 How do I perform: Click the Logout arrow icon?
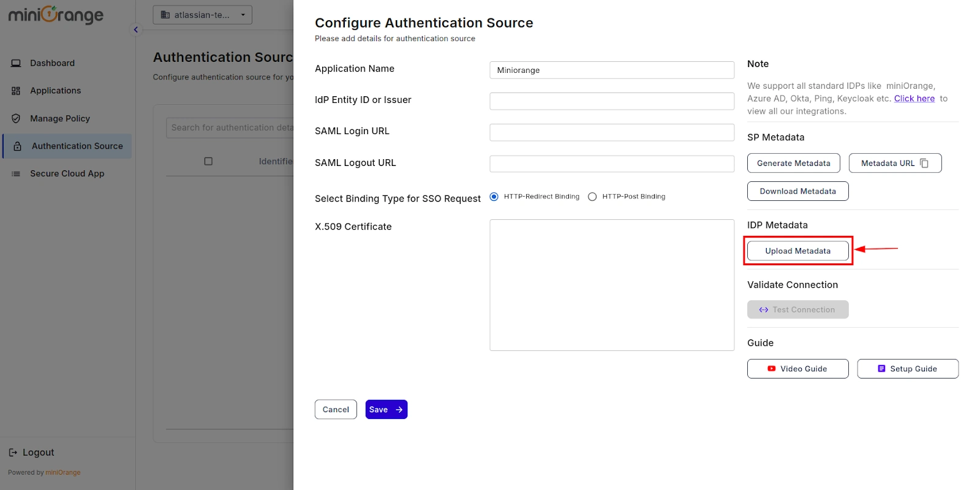tap(13, 453)
